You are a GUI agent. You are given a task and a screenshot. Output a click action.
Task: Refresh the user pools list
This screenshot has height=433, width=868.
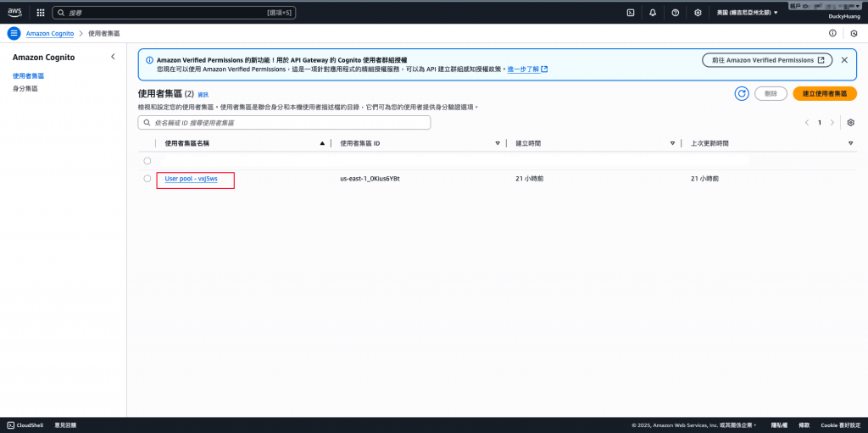tap(742, 93)
